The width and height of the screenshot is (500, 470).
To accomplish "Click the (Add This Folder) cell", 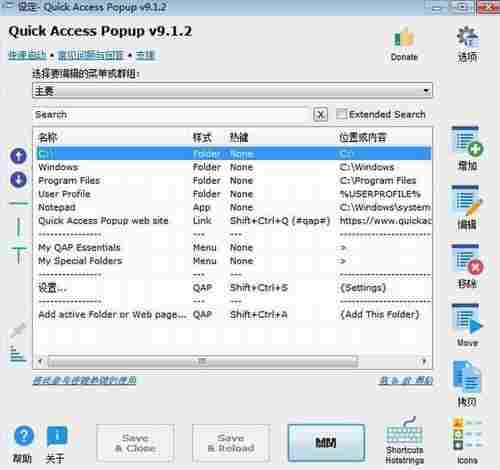I will 379,314.
